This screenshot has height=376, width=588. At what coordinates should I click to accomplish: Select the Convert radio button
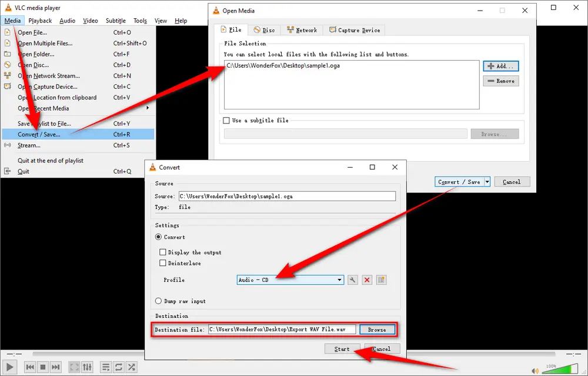pyautogui.click(x=158, y=237)
